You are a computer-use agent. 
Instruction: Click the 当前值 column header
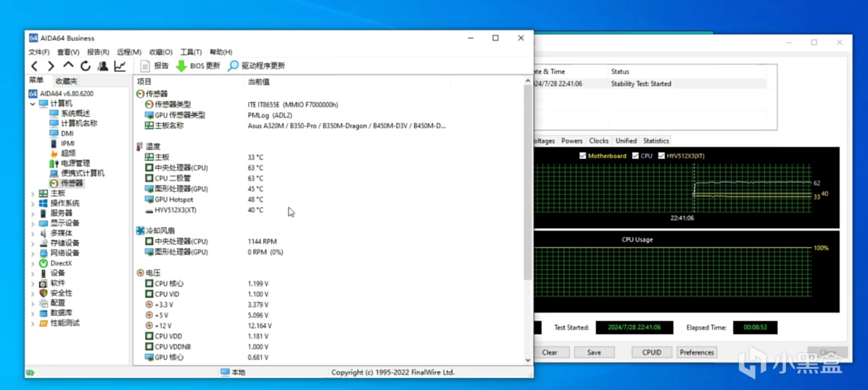pos(347,81)
